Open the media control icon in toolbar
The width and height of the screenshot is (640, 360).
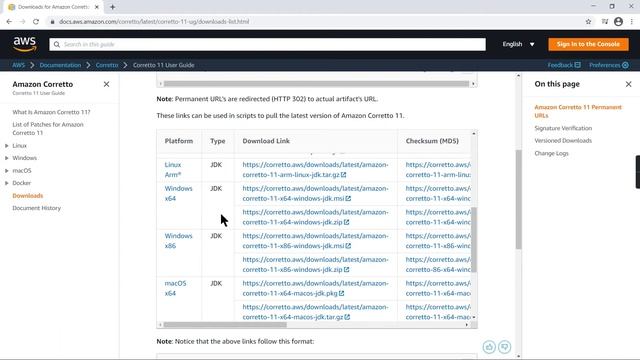(x=605, y=22)
